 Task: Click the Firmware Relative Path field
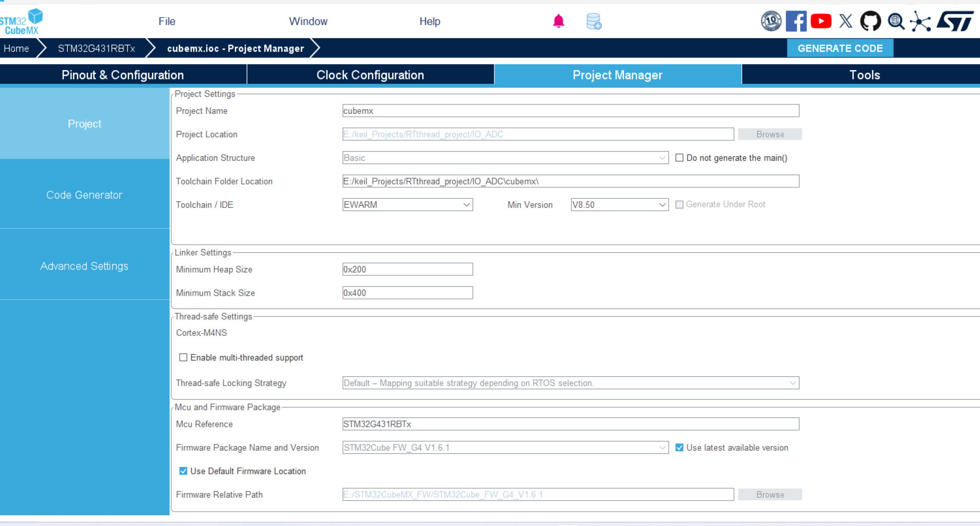pos(538,495)
